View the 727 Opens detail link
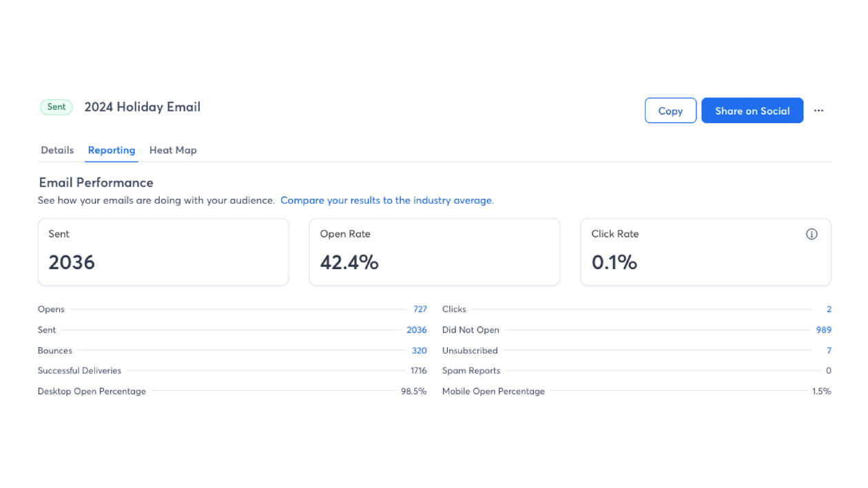Screen dimensions: 868x488 [x=420, y=309]
